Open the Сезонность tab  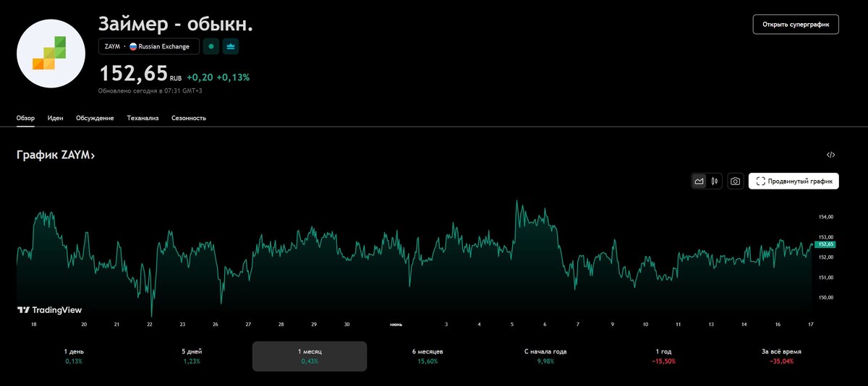[189, 118]
